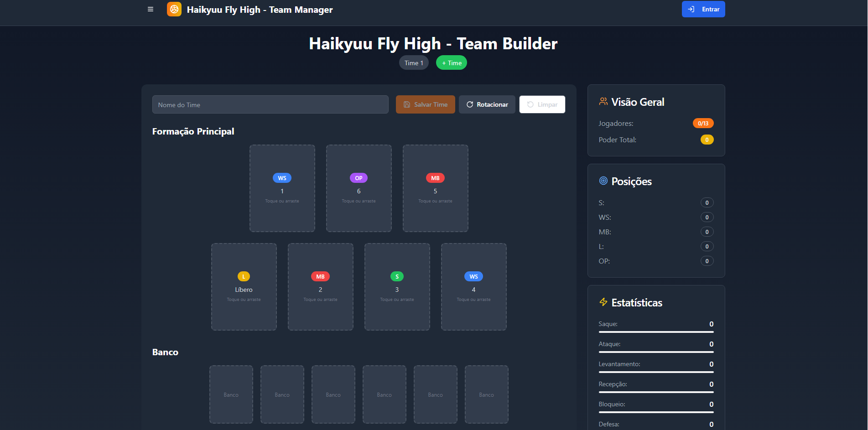Screen dimensions: 868x430
Task: Click the OP: position count badge
Action: click(x=707, y=261)
